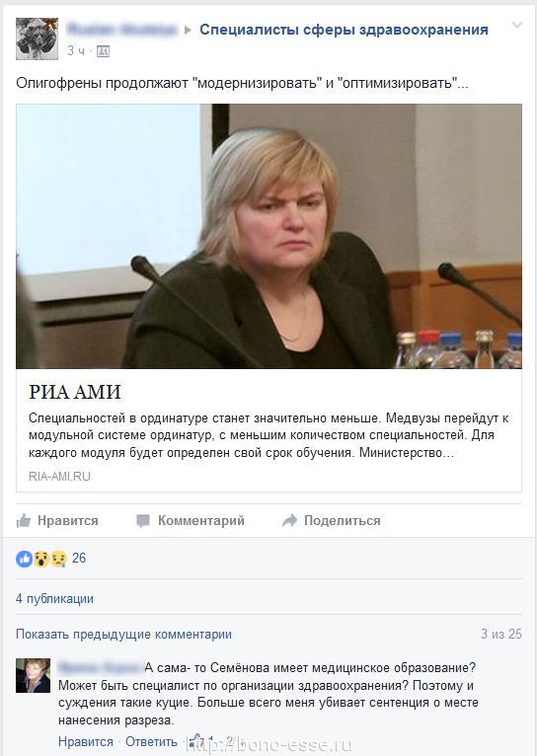Screen dimensions: 537x756
Task: Click the group audience icon near timestamp
Action: point(104,51)
